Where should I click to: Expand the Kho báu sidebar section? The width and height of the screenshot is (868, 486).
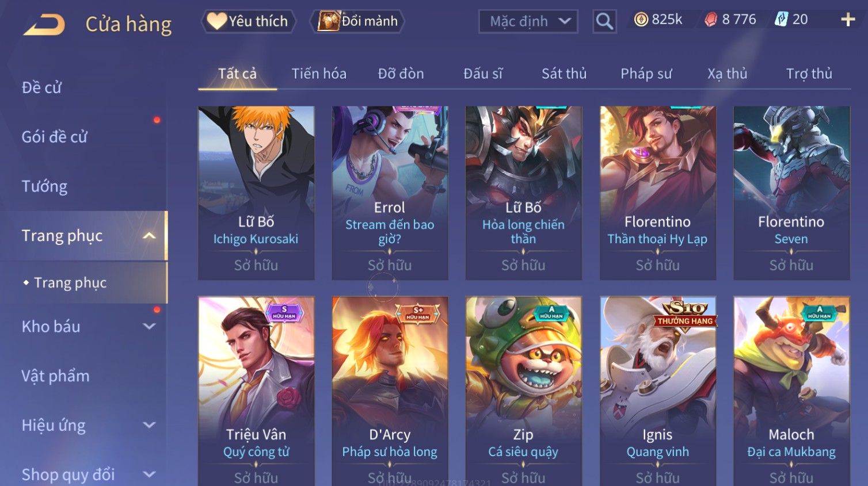[149, 327]
